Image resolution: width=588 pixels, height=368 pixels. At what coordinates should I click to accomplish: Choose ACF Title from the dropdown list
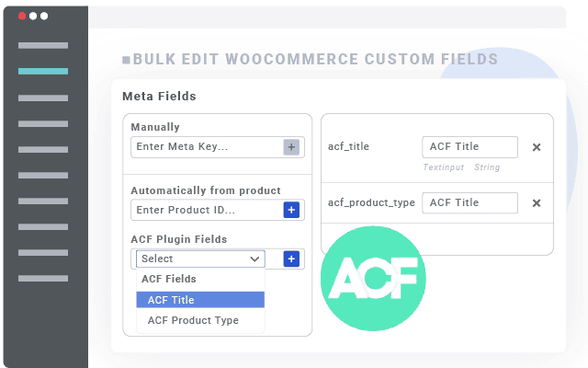(x=200, y=300)
